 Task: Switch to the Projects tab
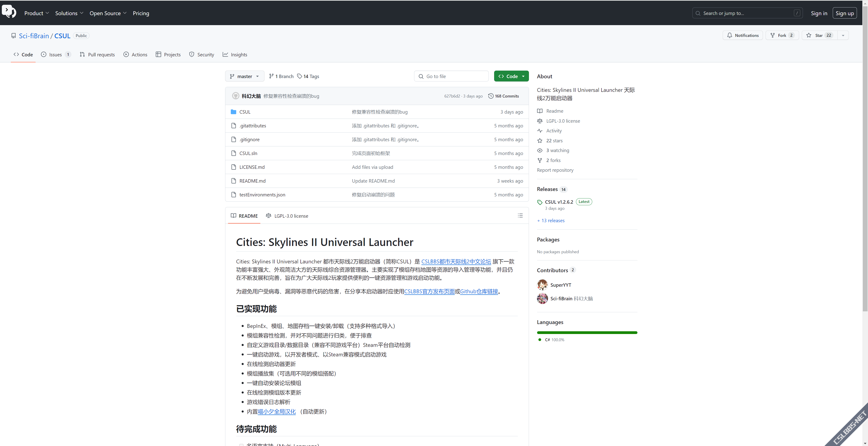[168, 55]
